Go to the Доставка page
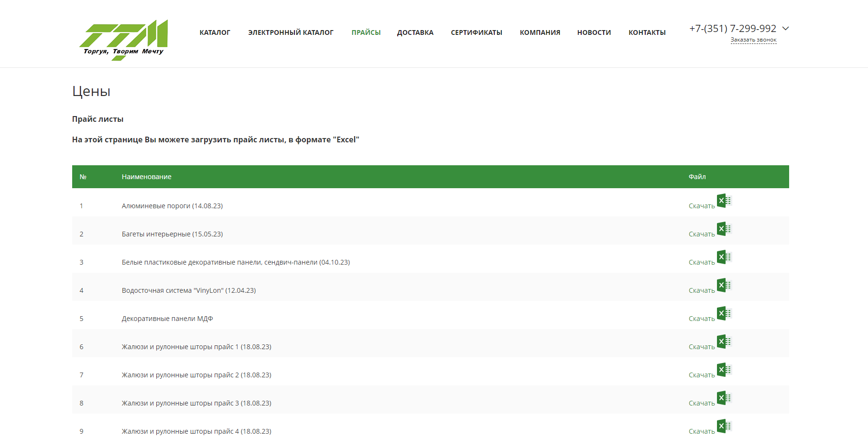The height and width of the screenshot is (438, 868). (415, 32)
